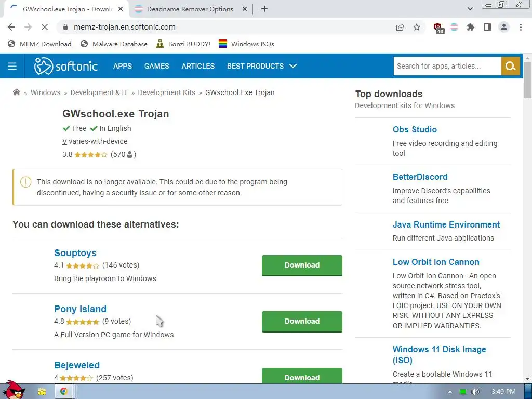The width and height of the screenshot is (532, 399).
Task: Open the red shield extension with badge 40
Action: [x=438, y=28]
